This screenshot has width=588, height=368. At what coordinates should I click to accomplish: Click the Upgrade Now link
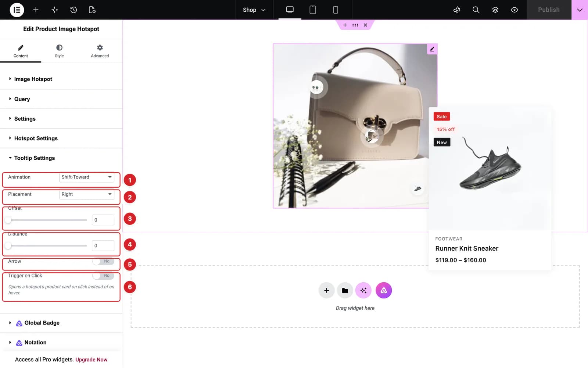(x=91, y=360)
